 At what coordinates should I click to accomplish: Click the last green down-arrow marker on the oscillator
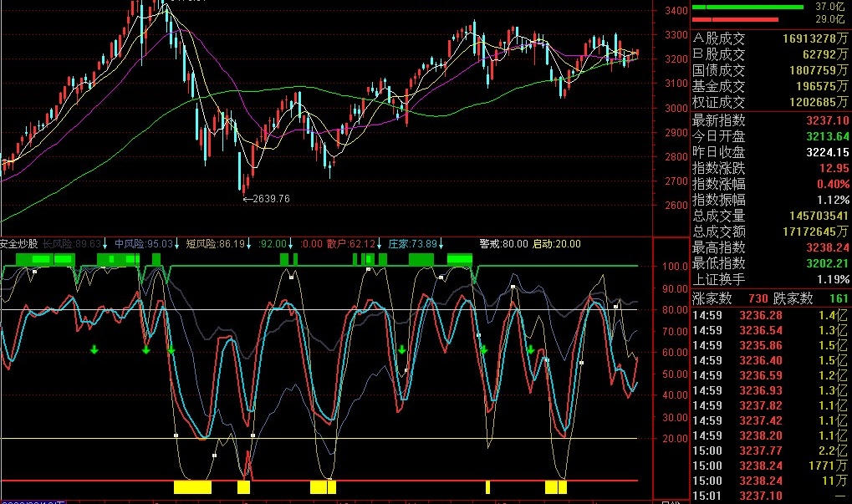531,349
